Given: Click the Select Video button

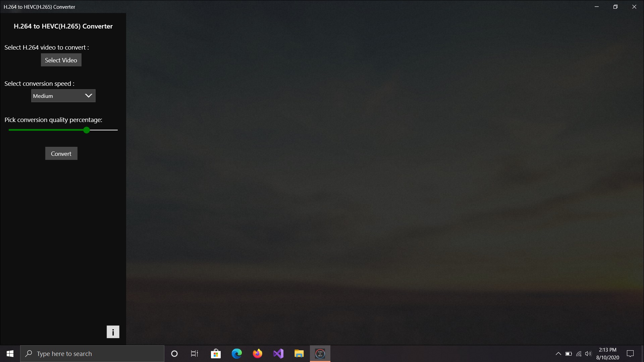Looking at the screenshot, I should pyautogui.click(x=61, y=60).
